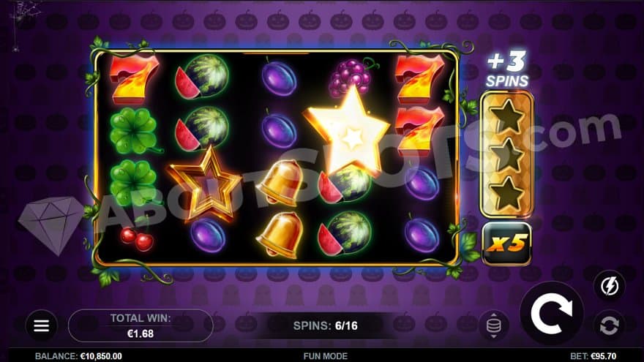This screenshot has height=362, width=644.
Task: Enable autoplay with the circular arrows icon
Action: 610,326
